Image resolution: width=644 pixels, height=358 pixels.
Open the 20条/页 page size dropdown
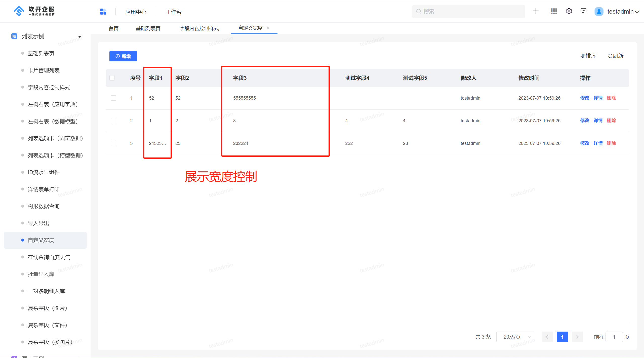515,337
